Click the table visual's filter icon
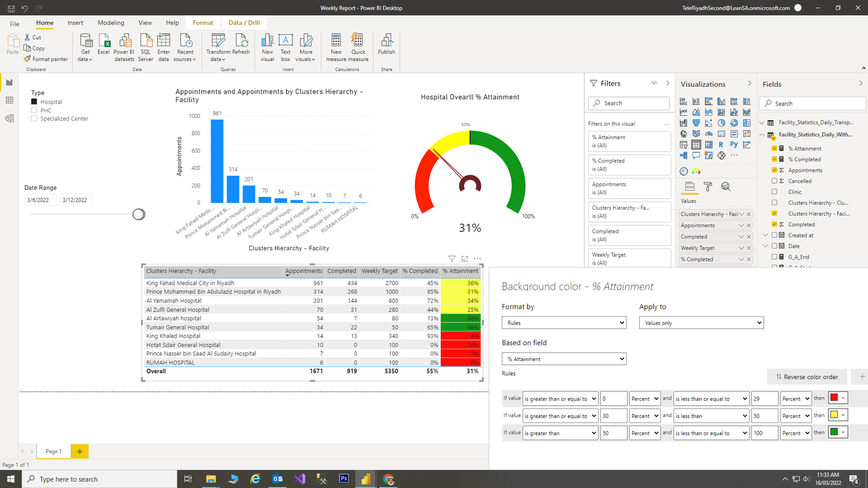This screenshot has width=868, height=488. pyautogui.click(x=452, y=259)
